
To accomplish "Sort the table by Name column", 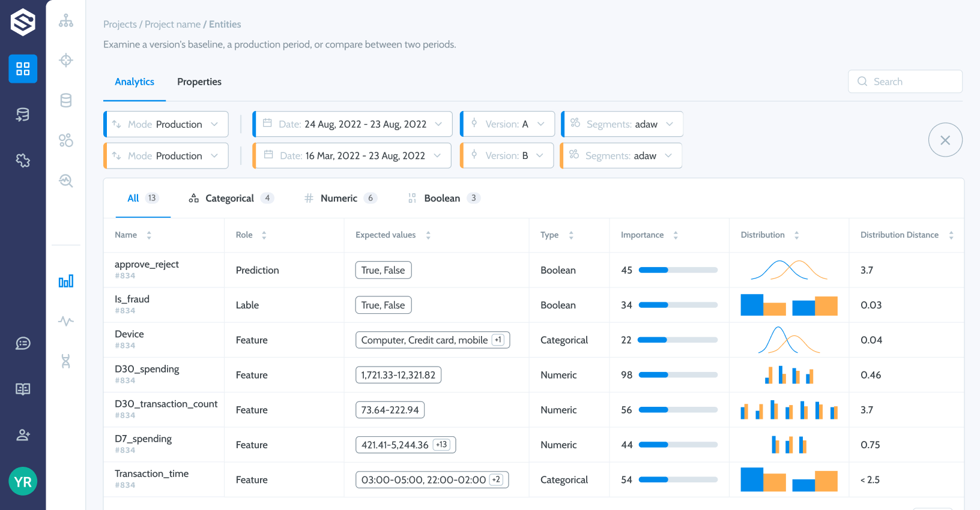I will 149,235.
